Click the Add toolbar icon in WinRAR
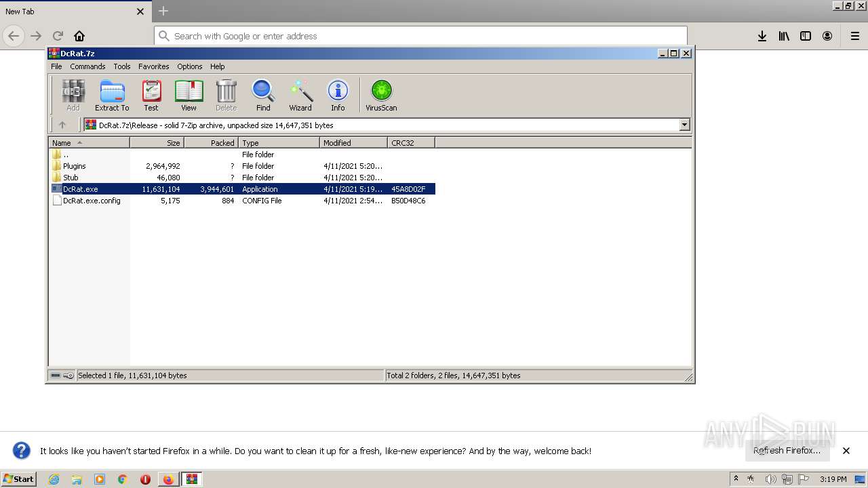Image resolution: width=868 pixels, height=488 pixels. click(x=73, y=95)
